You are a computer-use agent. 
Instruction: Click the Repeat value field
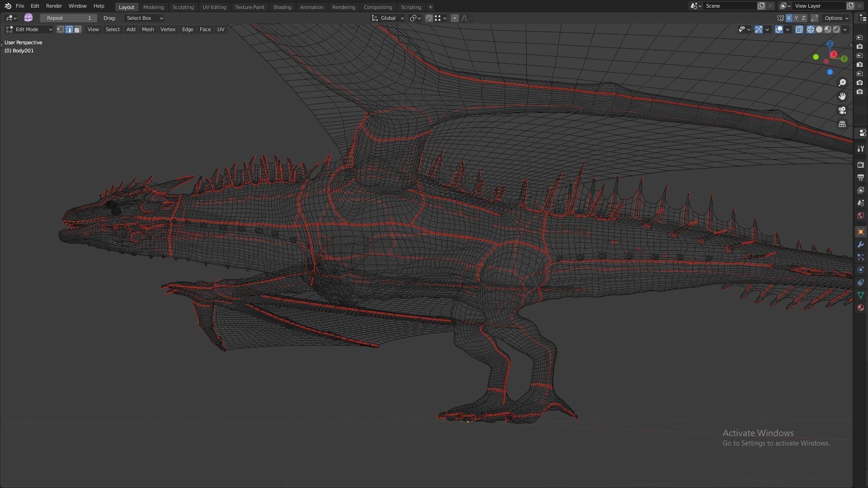[x=69, y=18]
